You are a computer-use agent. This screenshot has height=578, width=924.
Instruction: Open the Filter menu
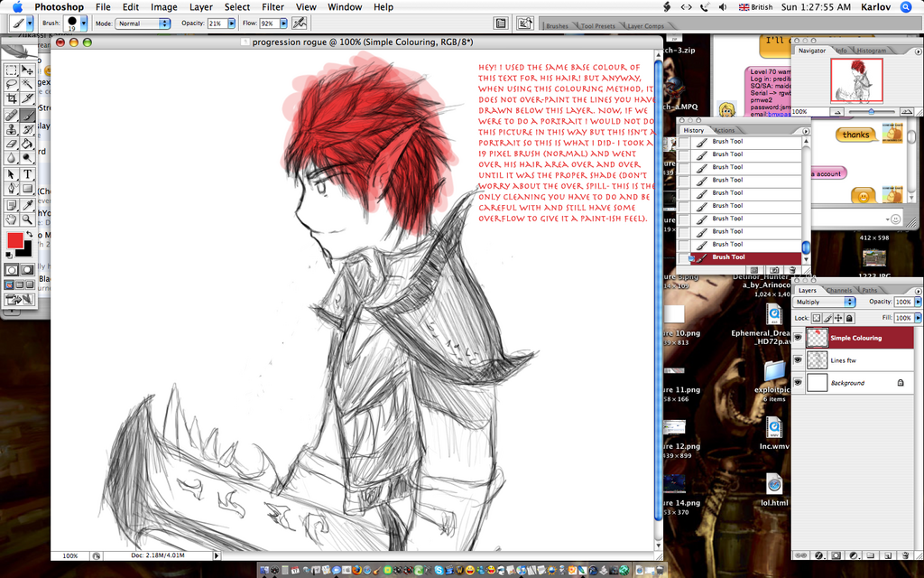point(273,7)
